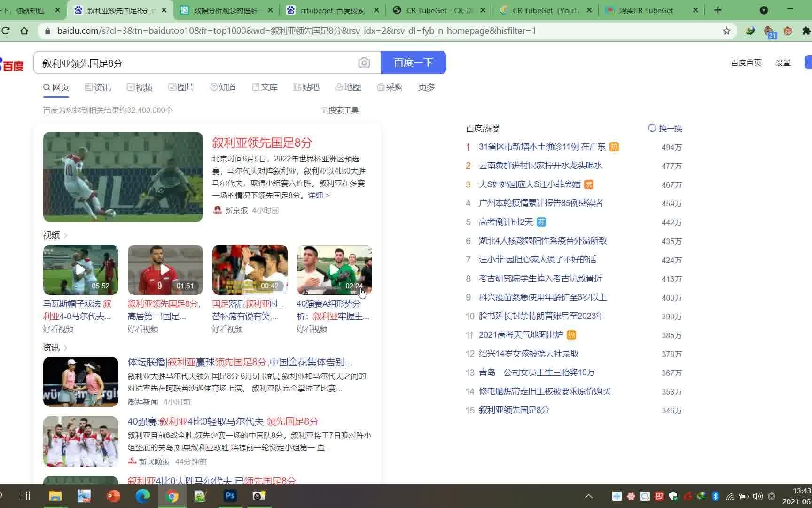
Task: Close the crtubeget_百度搜索 tab
Action: pos(376,10)
